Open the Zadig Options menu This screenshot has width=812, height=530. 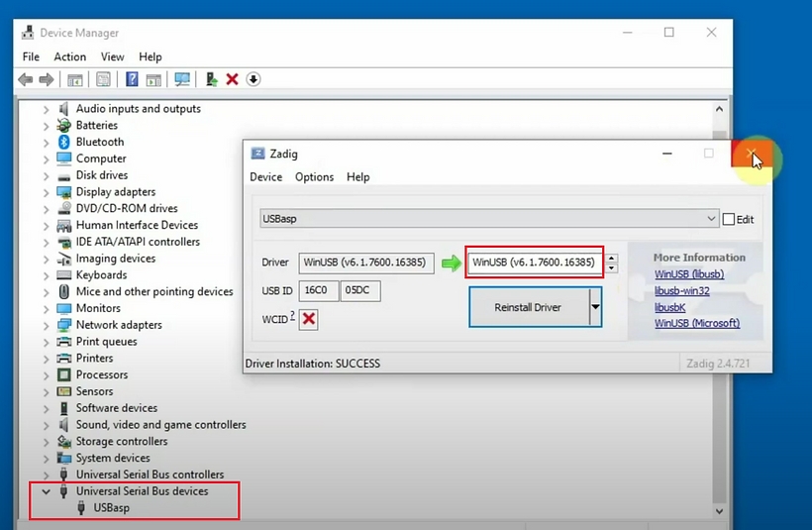314,177
